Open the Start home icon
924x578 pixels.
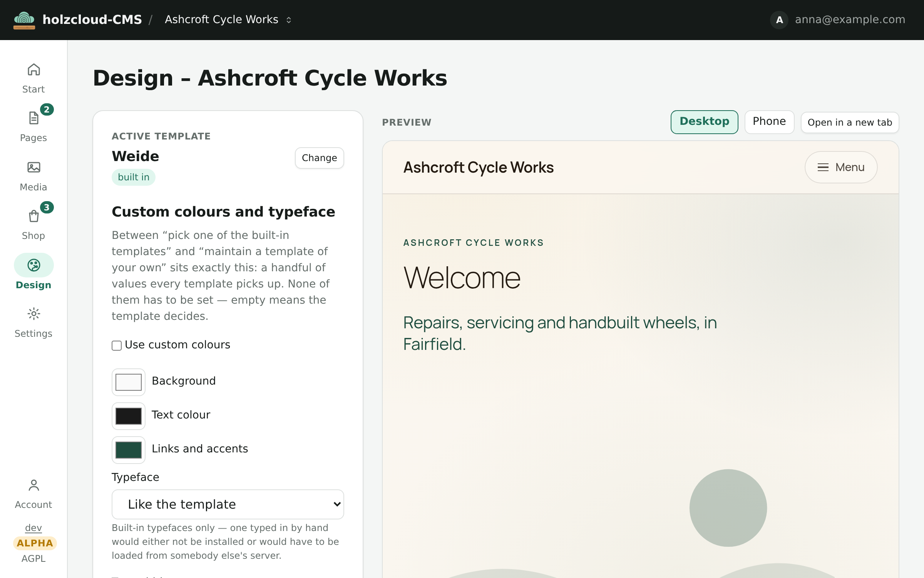point(33,70)
